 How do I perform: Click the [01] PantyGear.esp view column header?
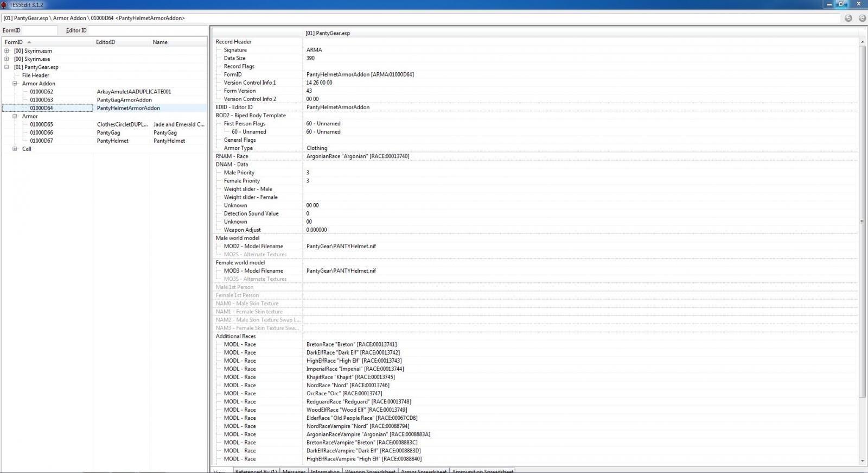(x=580, y=33)
